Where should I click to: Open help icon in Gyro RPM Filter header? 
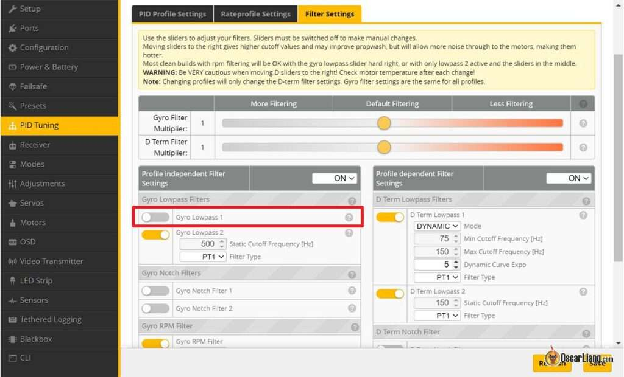355,327
